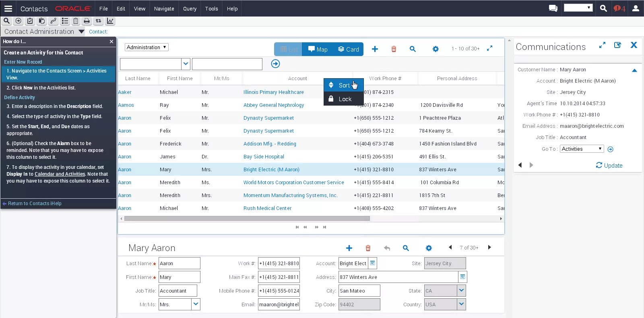Click the plain clipboard toolbar icon
The height and width of the screenshot is (318, 644).
76,21
